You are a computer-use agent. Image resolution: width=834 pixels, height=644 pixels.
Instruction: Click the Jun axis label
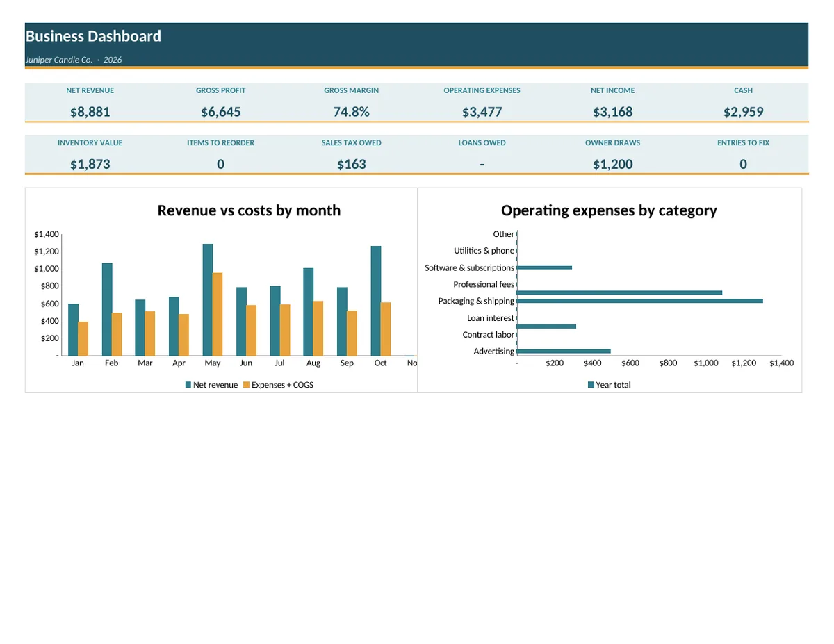tap(246, 363)
